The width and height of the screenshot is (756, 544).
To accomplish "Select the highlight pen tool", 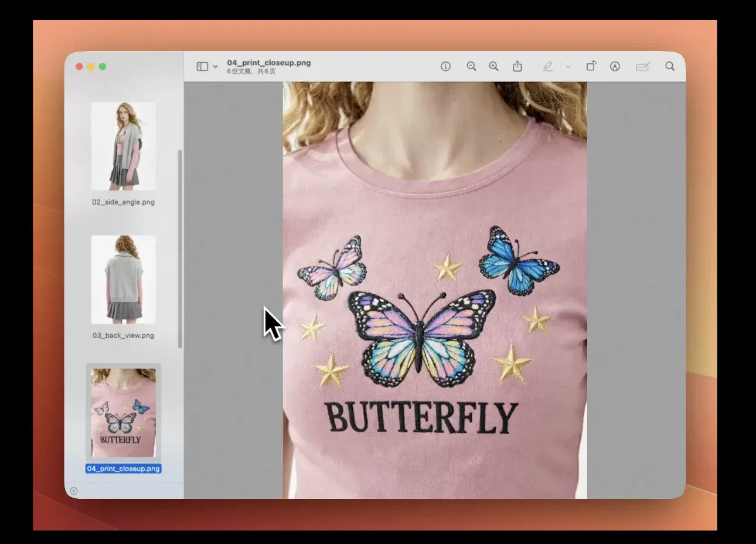I will pos(547,67).
